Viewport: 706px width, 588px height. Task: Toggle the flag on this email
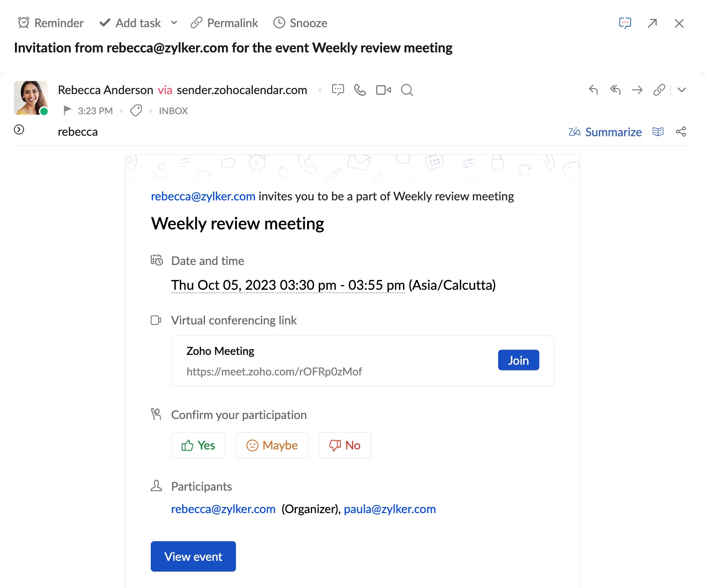pyautogui.click(x=67, y=110)
